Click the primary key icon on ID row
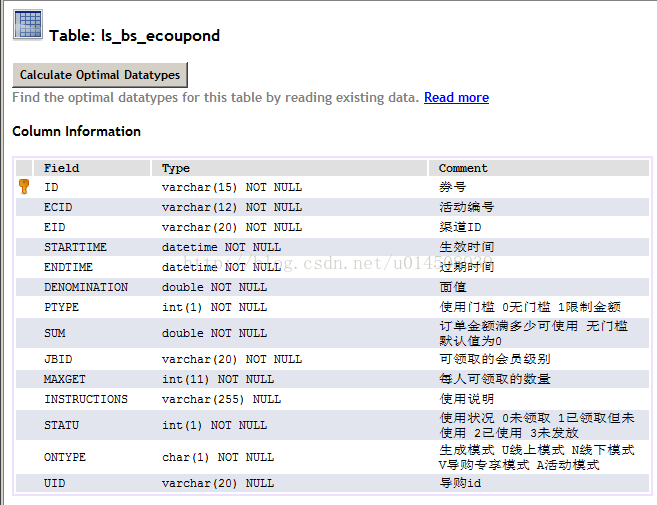 tap(24, 187)
